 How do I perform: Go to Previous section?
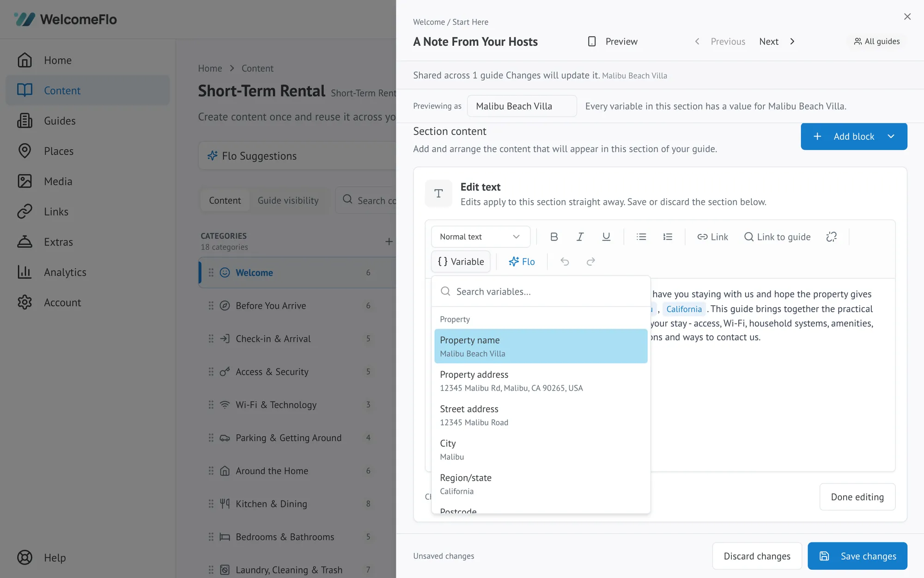[720, 42]
